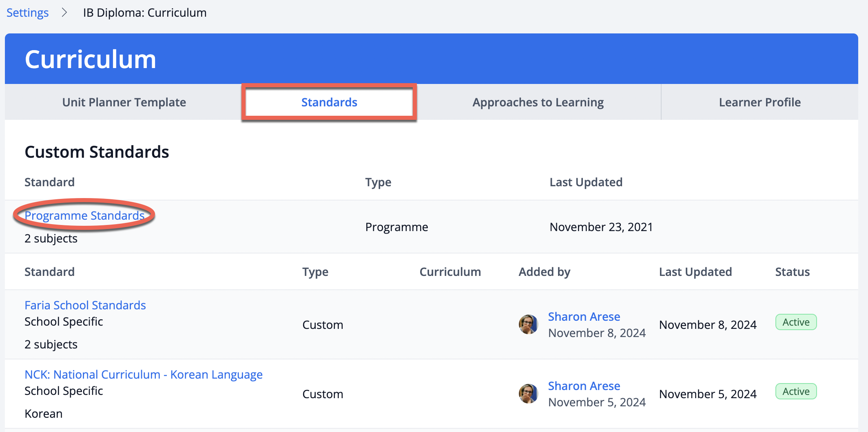The width and height of the screenshot is (868, 432).
Task: Open the Approaches to Learning tab
Action: click(x=538, y=102)
